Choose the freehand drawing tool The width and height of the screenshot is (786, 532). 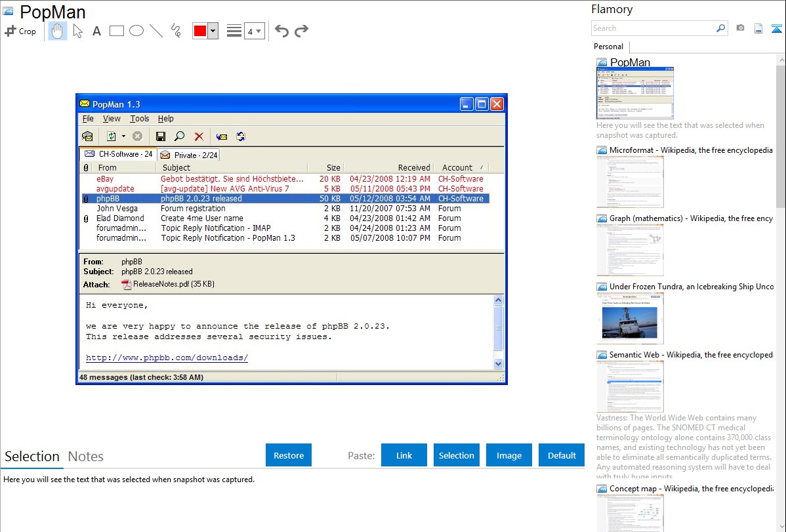point(176,31)
